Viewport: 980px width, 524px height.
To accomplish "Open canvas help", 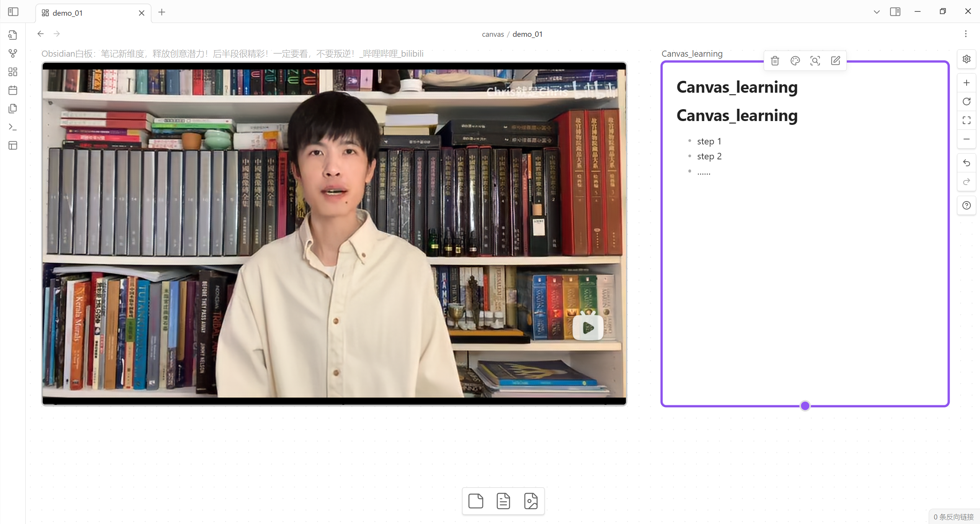I will click(966, 205).
